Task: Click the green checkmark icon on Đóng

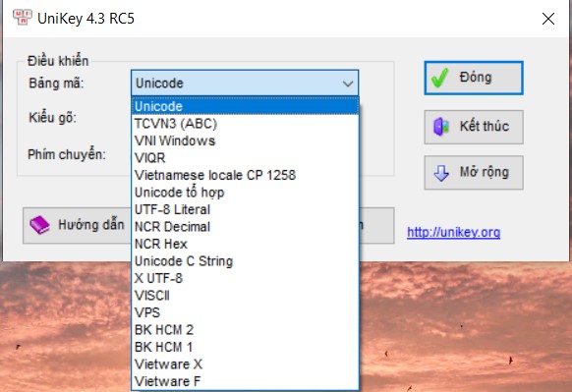Action: tap(439, 78)
